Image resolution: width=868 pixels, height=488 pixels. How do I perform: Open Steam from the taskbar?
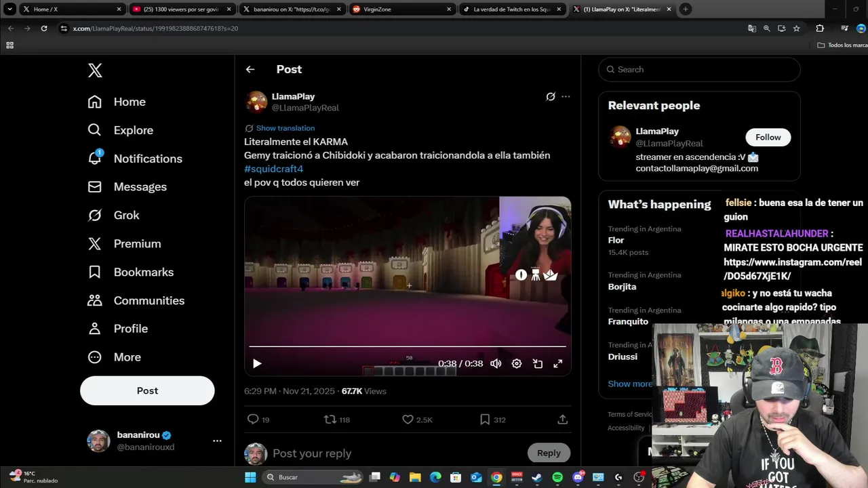point(537,477)
